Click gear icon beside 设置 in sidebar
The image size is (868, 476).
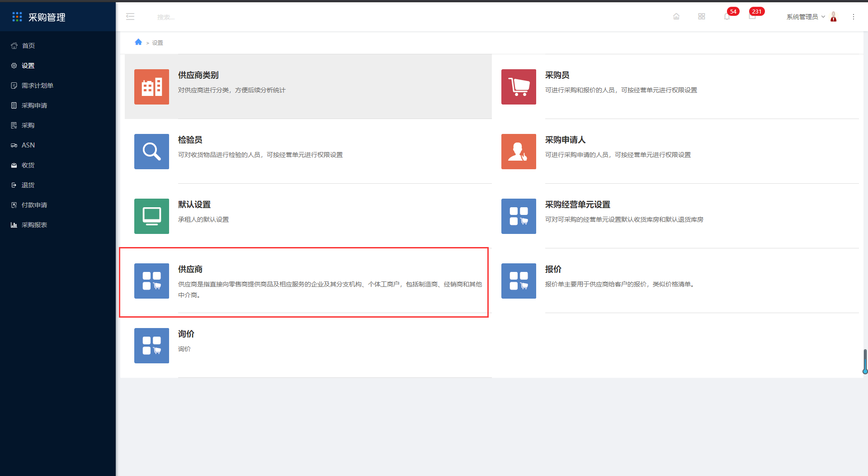pyautogui.click(x=14, y=66)
